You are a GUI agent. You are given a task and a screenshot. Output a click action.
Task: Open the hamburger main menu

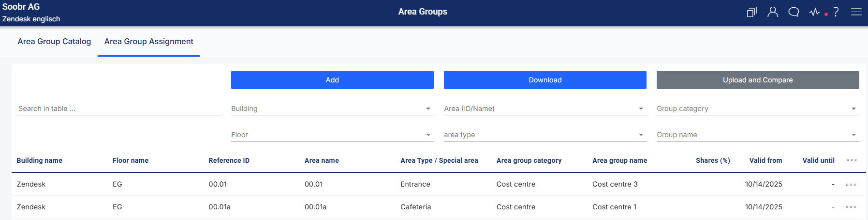pyautogui.click(x=856, y=12)
